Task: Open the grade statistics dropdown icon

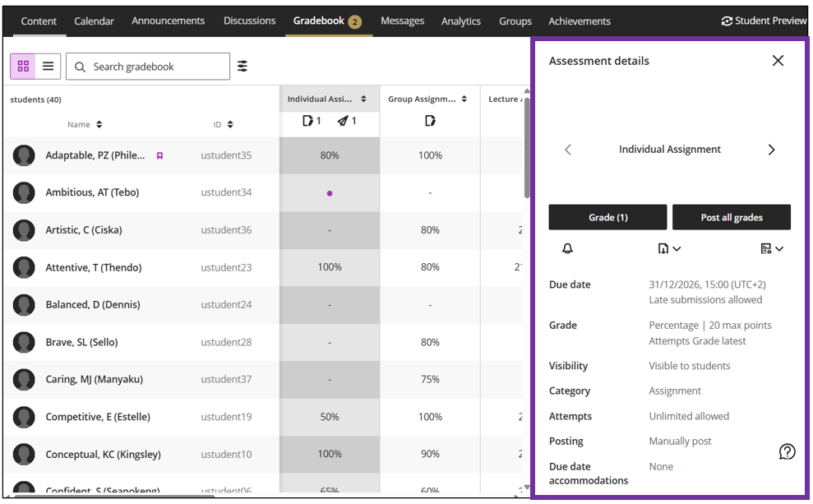Action: (x=772, y=249)
